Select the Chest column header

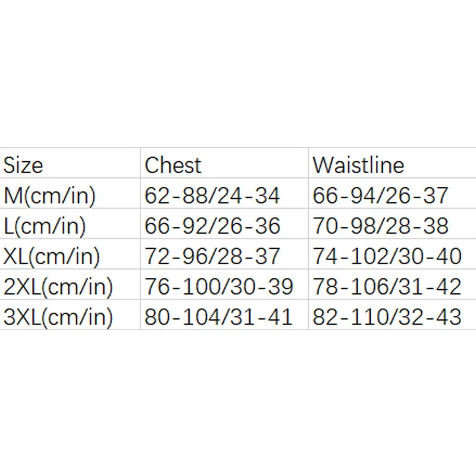(173, 165)
